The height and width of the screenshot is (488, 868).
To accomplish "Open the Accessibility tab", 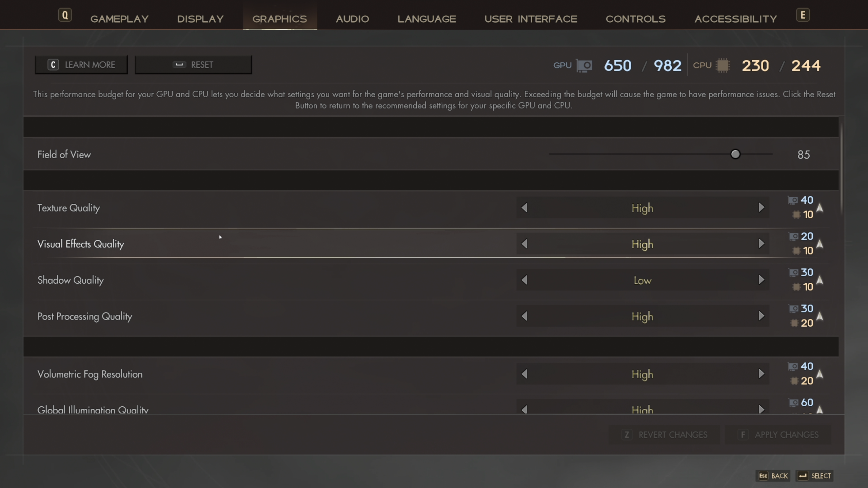I will [735, 19].
